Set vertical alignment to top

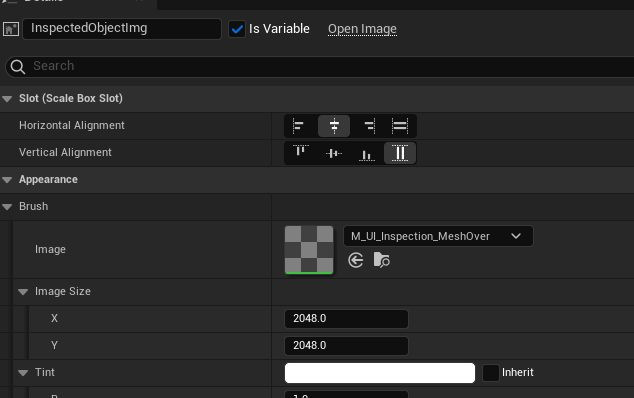point(301,153)
